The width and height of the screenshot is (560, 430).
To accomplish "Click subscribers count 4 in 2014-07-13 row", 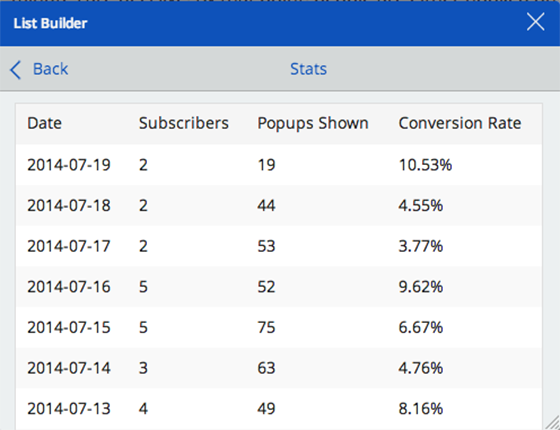I will coord(143,409).
